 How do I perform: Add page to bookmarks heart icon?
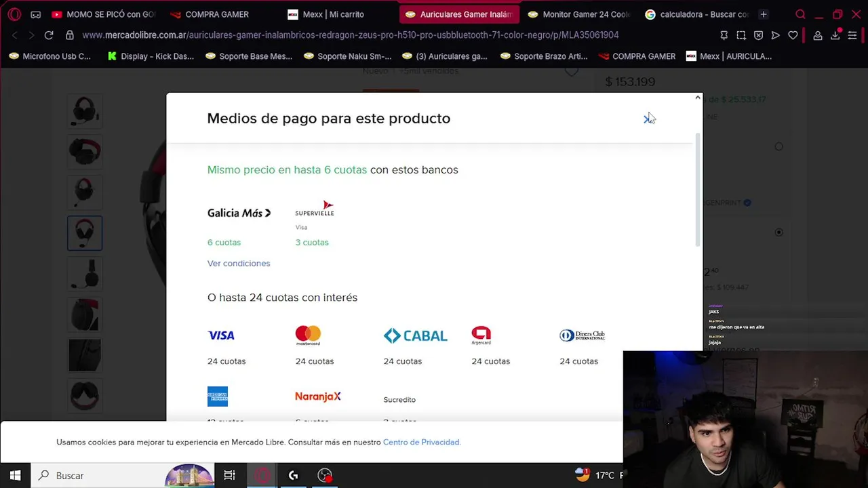793,35
